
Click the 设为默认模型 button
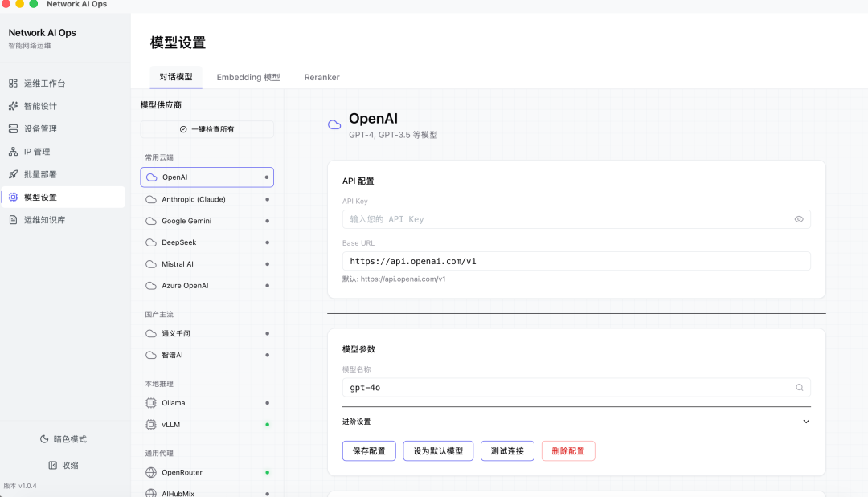[438, 451]
